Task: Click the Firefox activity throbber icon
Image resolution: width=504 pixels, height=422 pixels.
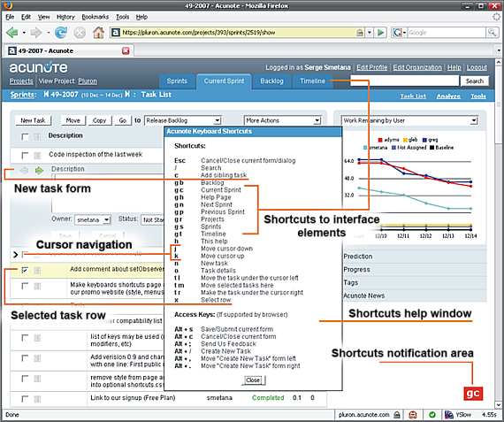Action: coord(497,17)
